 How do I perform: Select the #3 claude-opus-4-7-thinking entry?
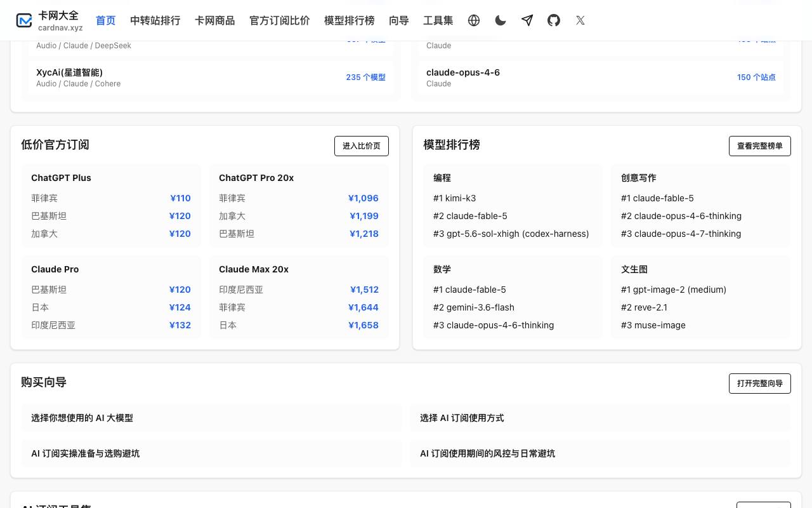(x=681, y=234)
